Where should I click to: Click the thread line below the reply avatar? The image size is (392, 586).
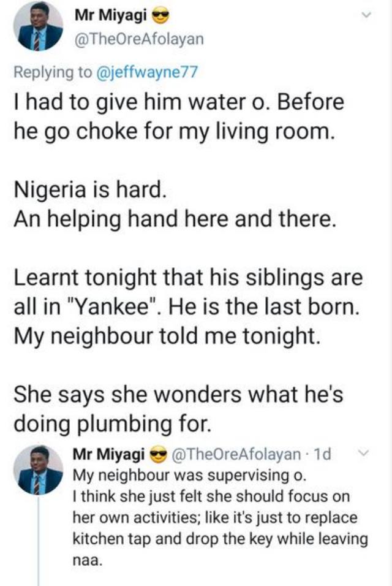(x=40, y=539)
